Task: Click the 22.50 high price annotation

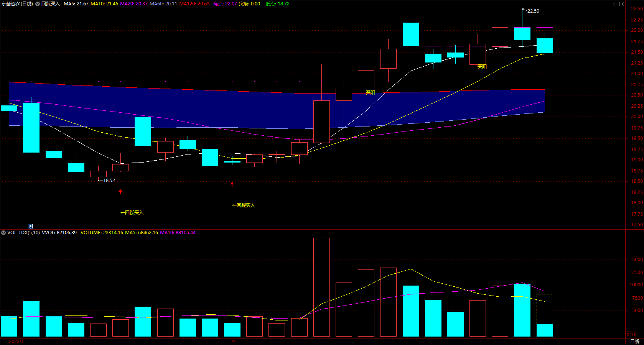Action: coord(533,11)
